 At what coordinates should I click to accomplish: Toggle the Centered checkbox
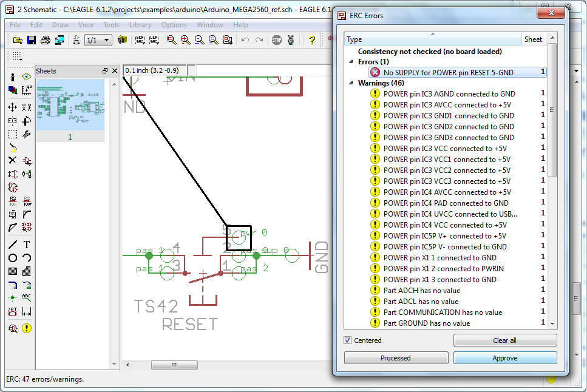348,340
